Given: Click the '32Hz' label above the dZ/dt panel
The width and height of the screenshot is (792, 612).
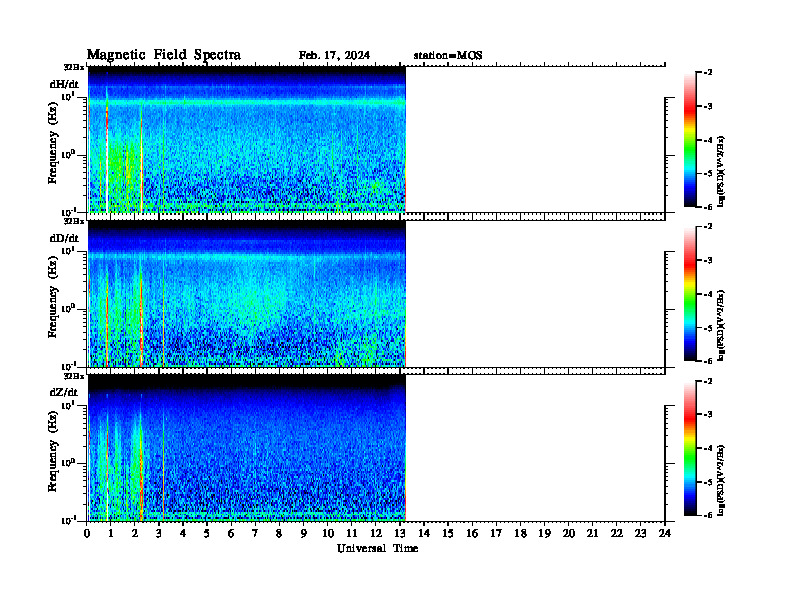Looking at the screenshot, I should point(74,376).
